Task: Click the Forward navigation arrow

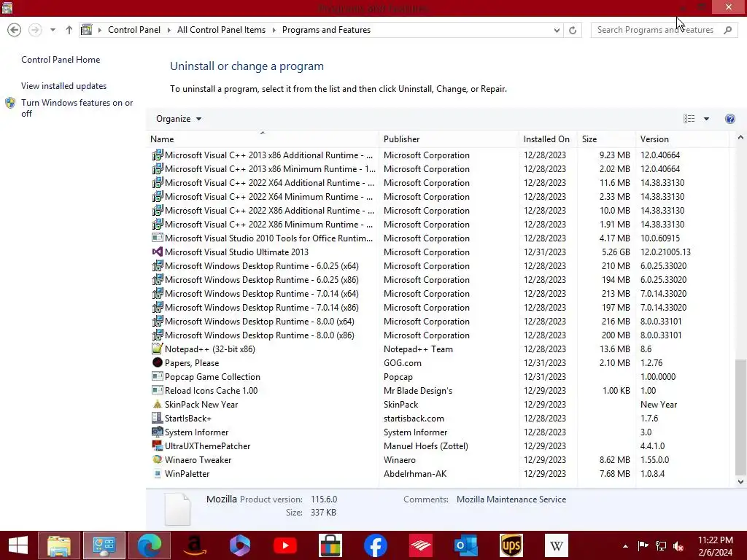Action: click(x=35, y=30)
